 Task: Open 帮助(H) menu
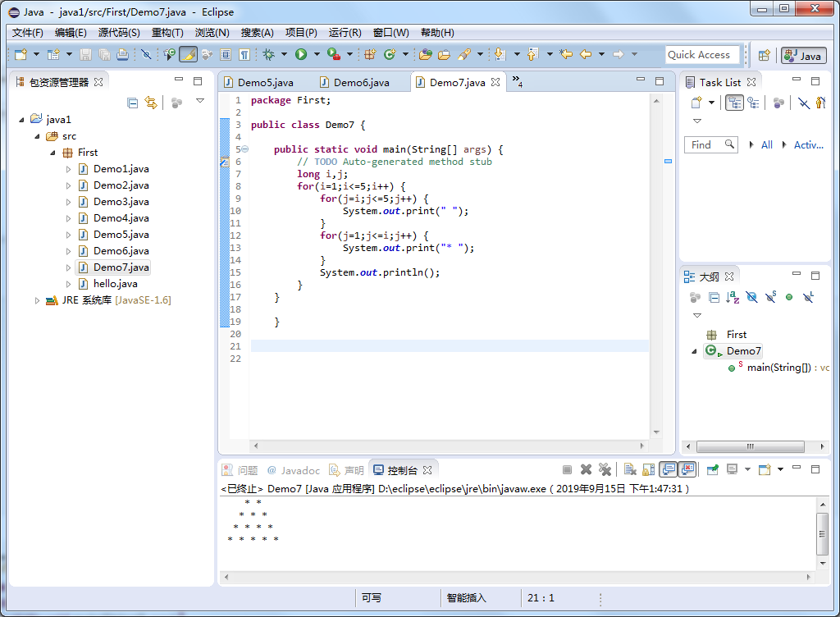(x=437, y=33)
